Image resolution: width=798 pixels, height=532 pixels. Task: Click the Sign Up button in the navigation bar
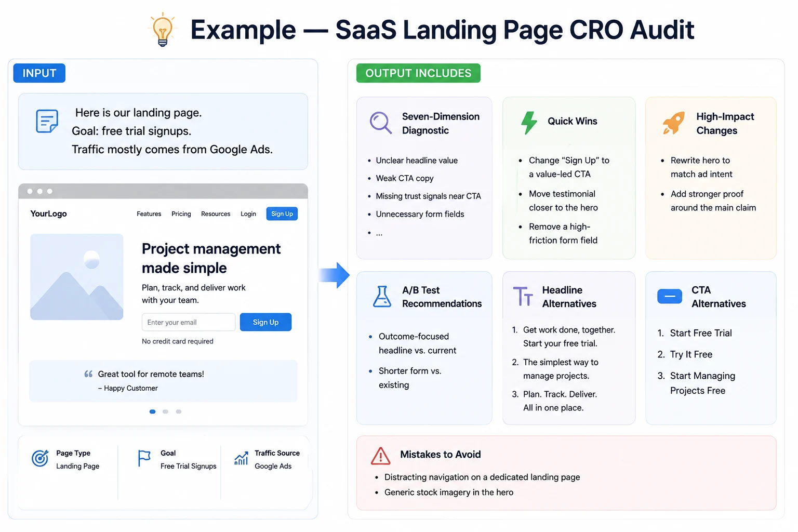pos(282,214)
